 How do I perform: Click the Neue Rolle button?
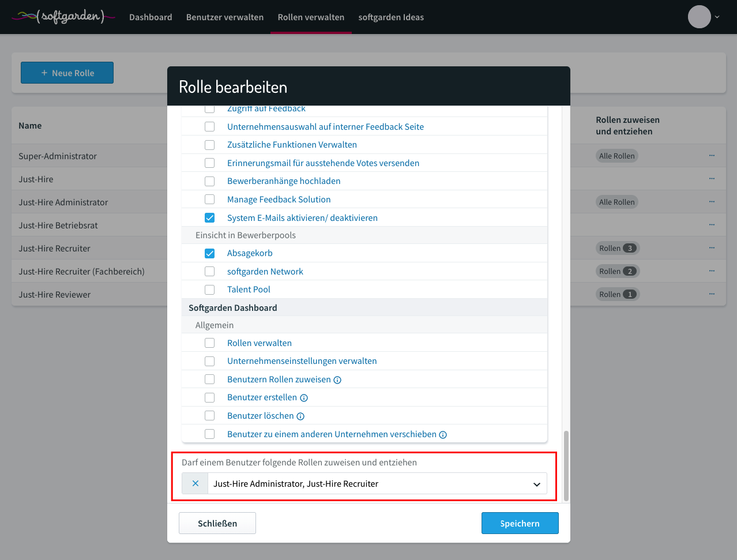pos(67,73)
